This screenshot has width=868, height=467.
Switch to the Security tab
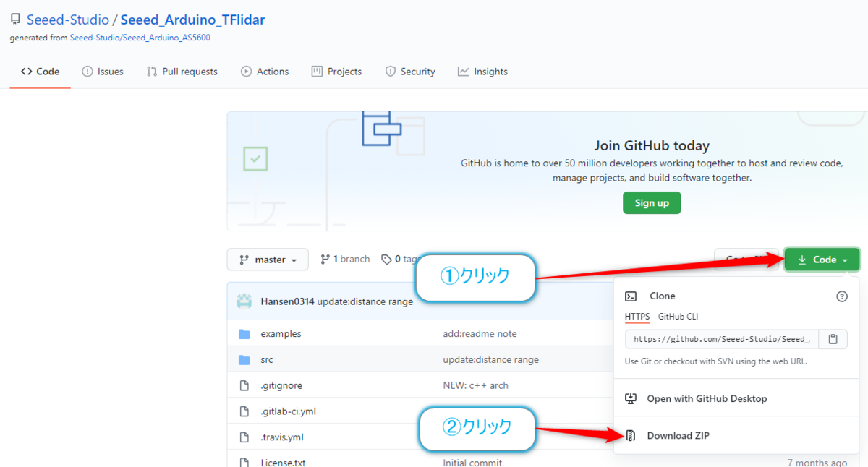coord(410,72)
